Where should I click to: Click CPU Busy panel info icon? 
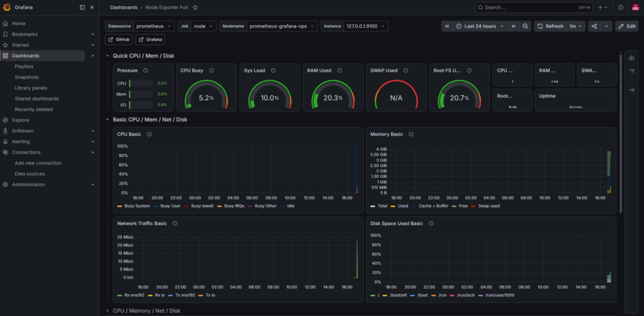tap(211, 70)
